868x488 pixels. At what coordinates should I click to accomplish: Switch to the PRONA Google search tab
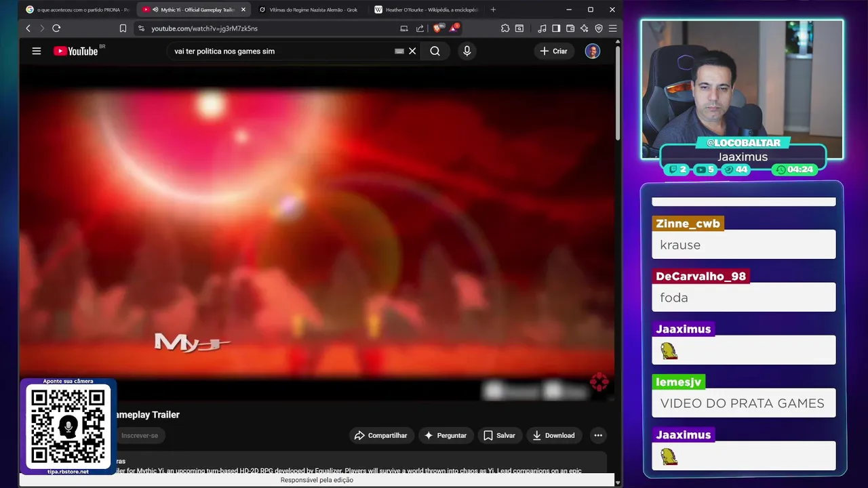[77, 9]
